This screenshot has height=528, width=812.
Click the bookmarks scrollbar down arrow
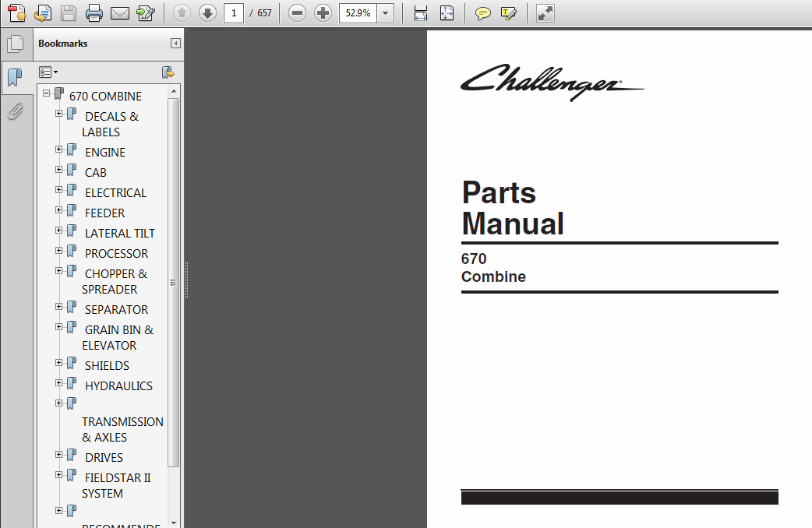point(174,523)
